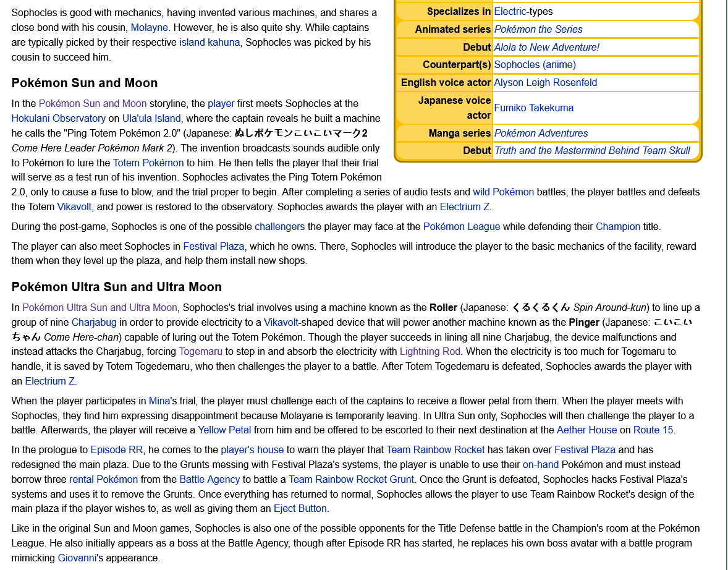Follow the player's house link

coord(252,449)
